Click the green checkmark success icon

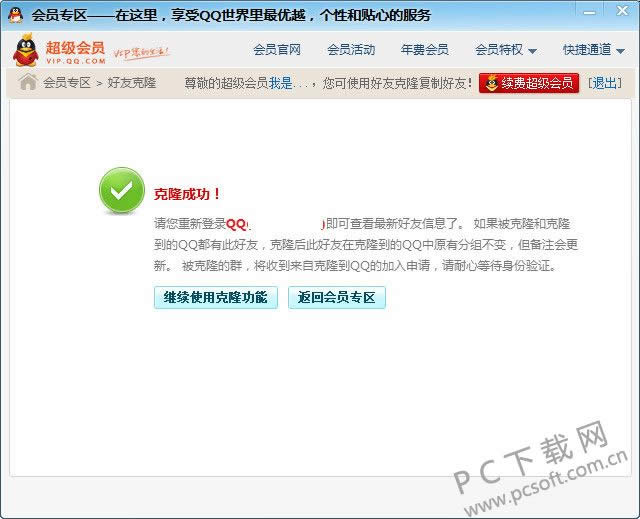[x=121, y=191]
